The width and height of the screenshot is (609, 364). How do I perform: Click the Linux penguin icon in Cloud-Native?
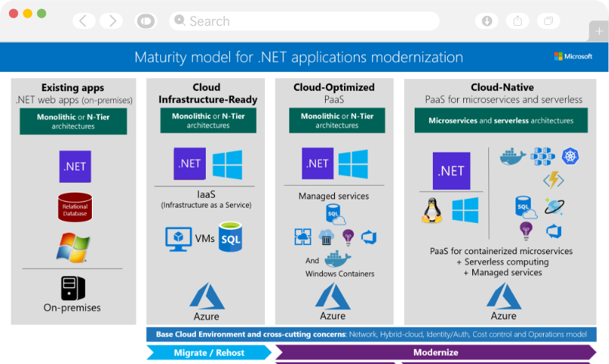pyautogui.click(x=432, y=210)
